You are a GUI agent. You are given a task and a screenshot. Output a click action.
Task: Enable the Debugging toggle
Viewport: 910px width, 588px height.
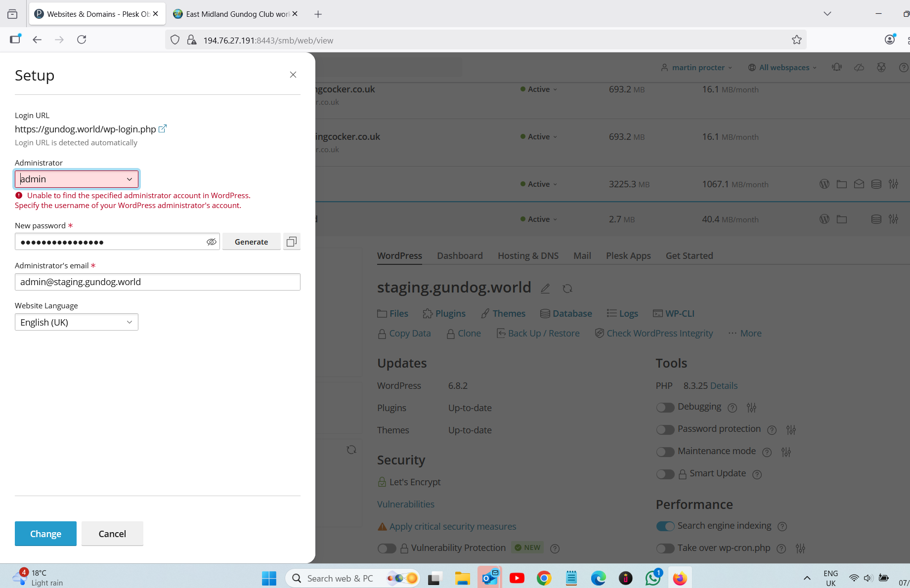(x=665, y=408)
